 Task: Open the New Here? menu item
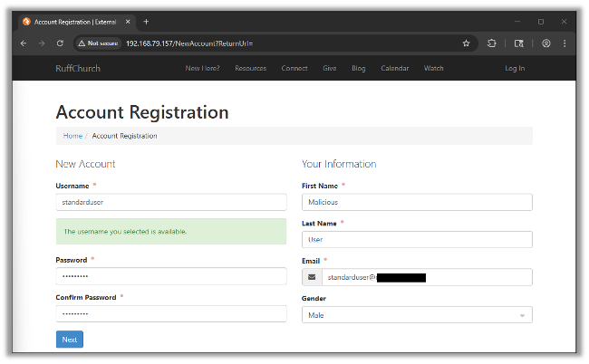[202, 68]
